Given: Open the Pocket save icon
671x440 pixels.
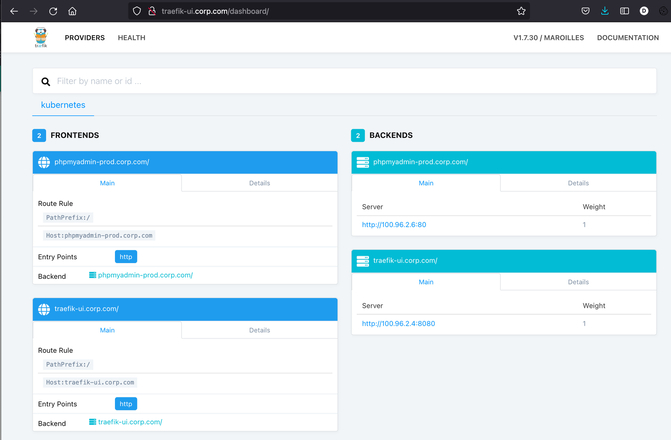Looking at the screenshot, I should tap(585, 11).
